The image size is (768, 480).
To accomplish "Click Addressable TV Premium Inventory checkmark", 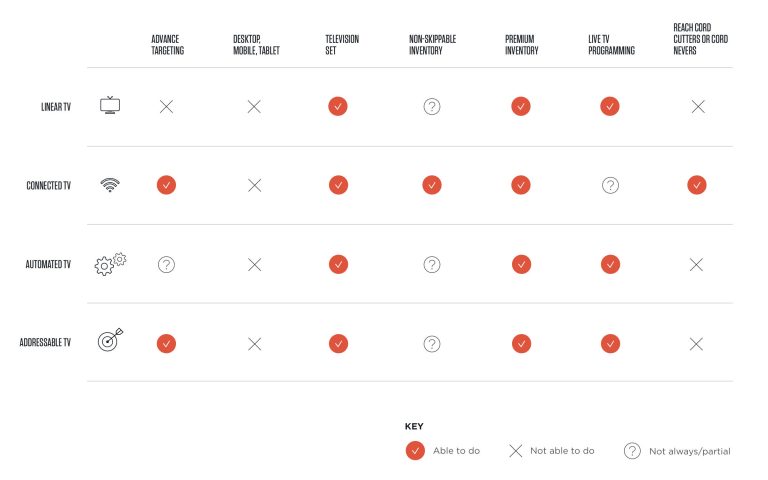I will pos(520,343).
